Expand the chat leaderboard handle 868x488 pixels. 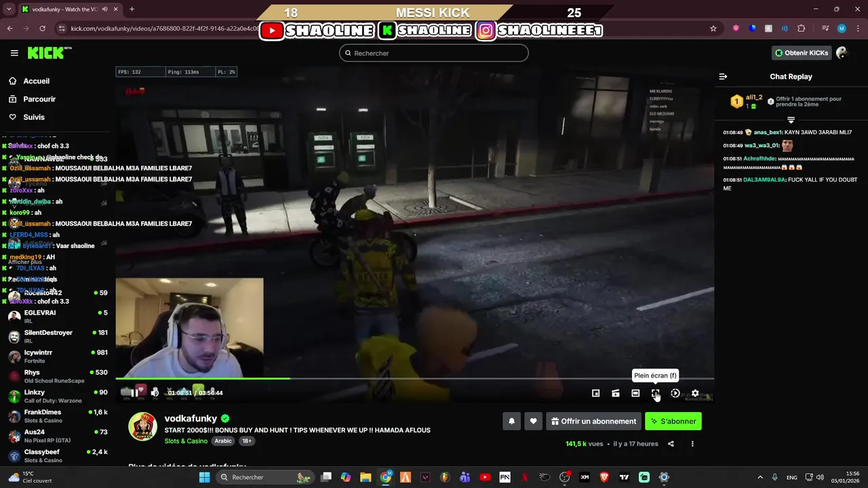pos(791,120)
